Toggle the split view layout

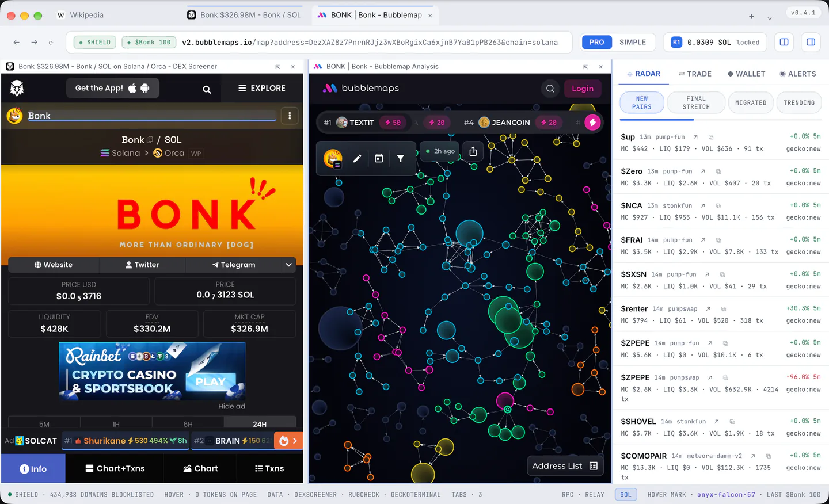click(784, 42)
